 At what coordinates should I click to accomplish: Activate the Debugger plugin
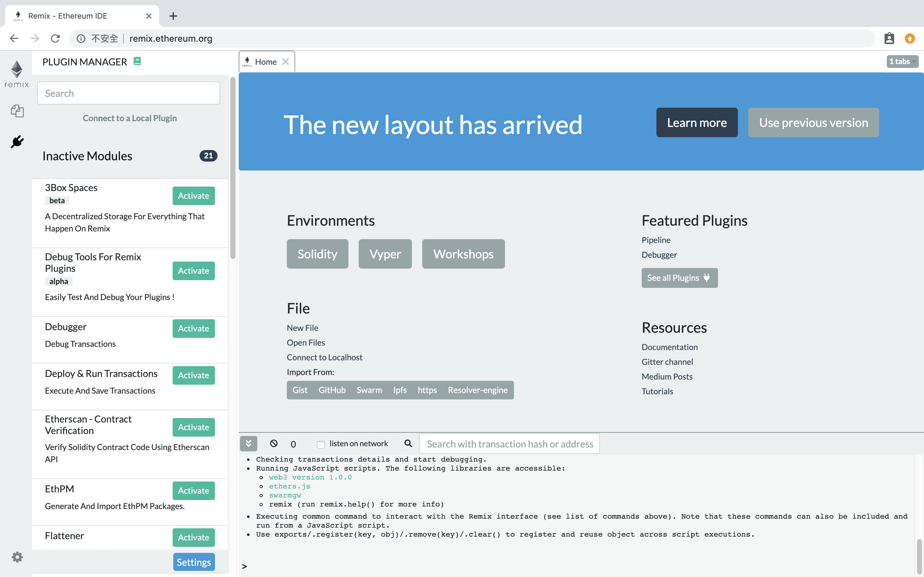click(193, 328)
